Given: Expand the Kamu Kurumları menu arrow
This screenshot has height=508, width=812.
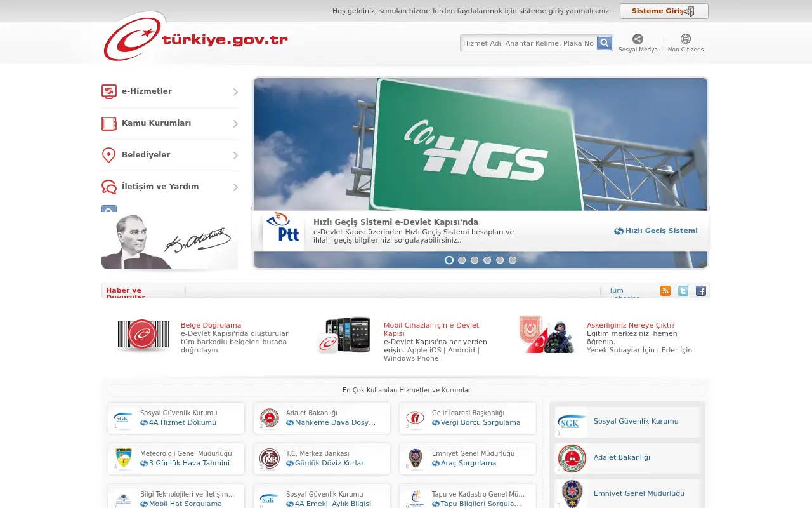Looking at the screenshot, I should point(235,124).
